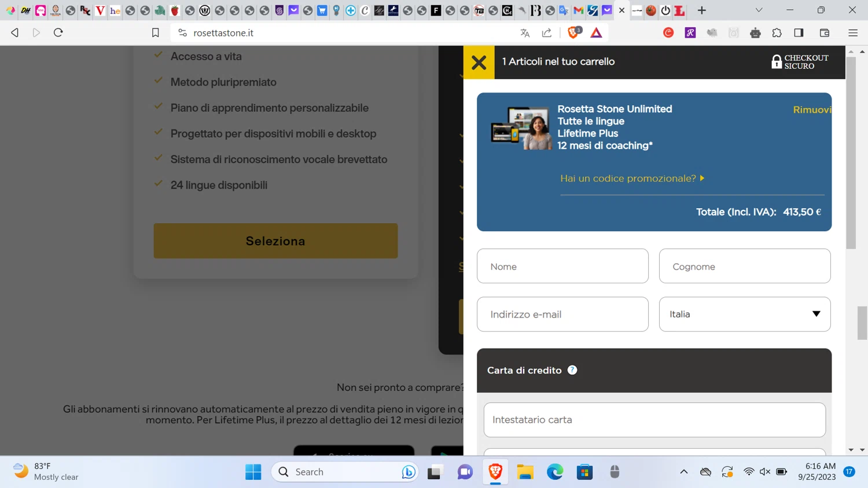Select the rosettastone.it address bar URL
Image resolution: width=868 pixels, height=488 pixels.
pos(223,33)
